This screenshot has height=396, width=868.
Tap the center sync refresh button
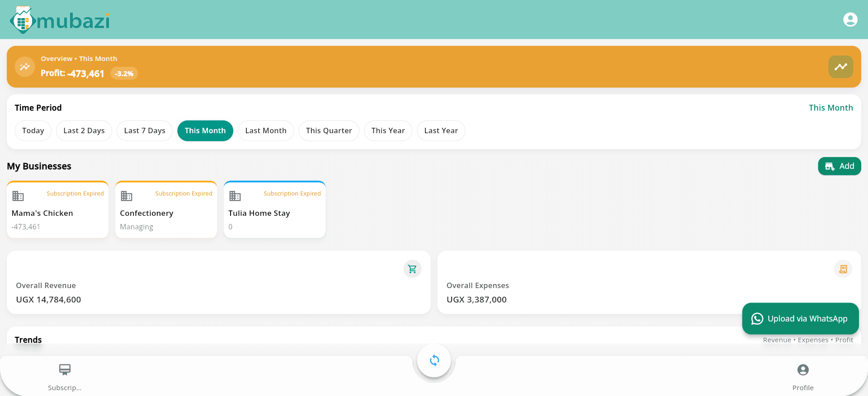pos(434,360)
